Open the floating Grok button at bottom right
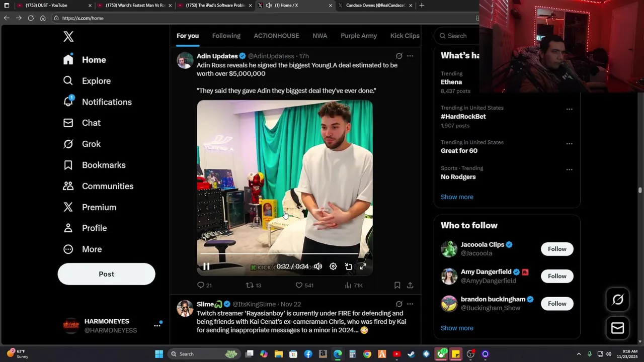Viewport: 644px width, 362px height. coord(618,300)
